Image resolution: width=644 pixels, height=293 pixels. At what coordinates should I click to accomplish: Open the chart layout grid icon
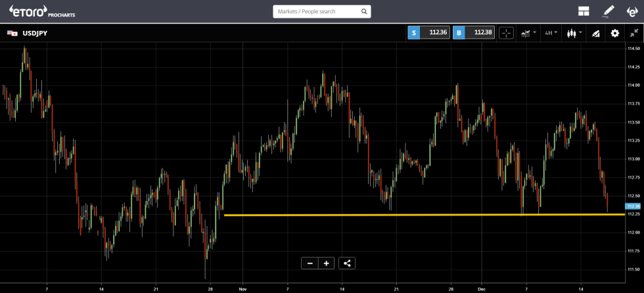click(x=583, y=11)
